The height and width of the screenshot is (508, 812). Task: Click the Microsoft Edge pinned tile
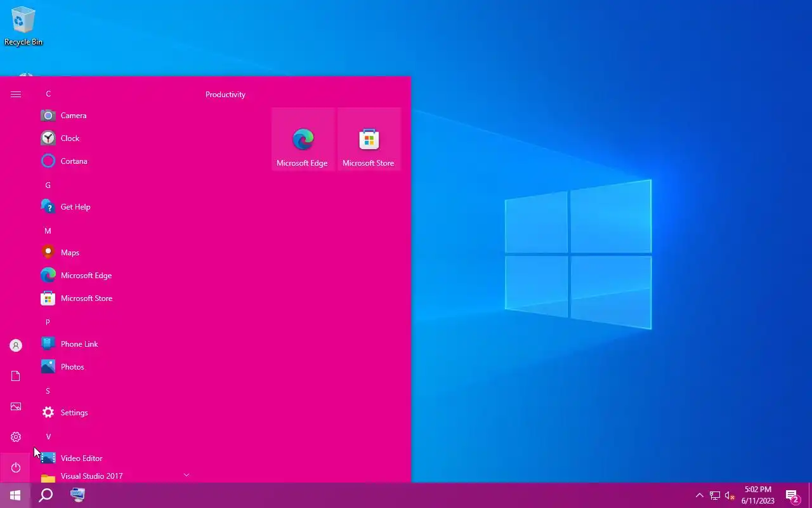pyautogui.click(x=303, y=139)
